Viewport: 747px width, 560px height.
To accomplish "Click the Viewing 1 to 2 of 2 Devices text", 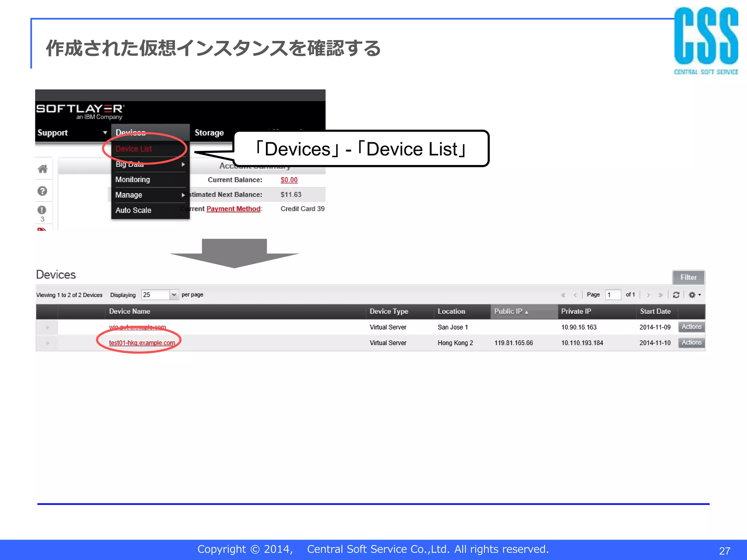I will 69,295.
